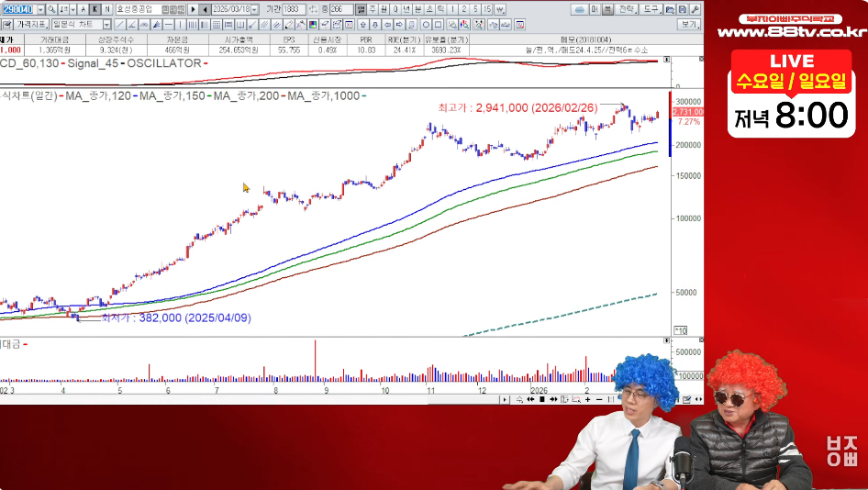Open the 전략 strategy menu
Image resolution: width=868 pixels, height=490 pixels.
[x=628, y=9]
